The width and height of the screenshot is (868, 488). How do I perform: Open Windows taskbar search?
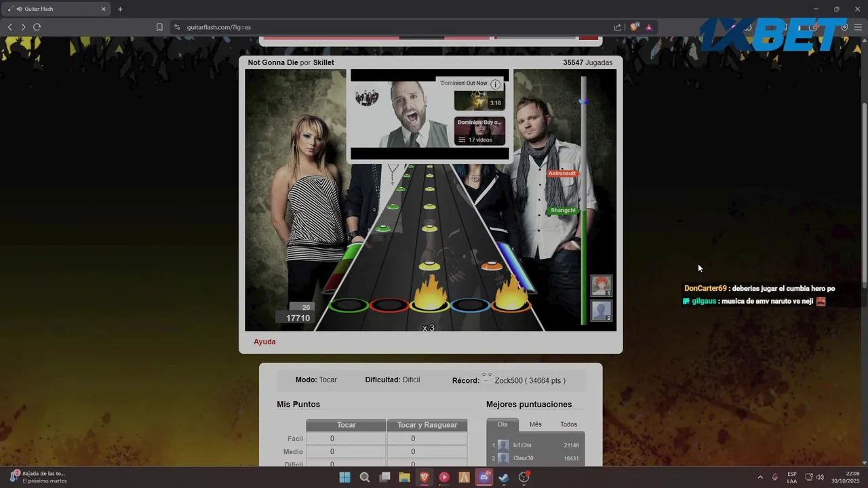[365, 477]
